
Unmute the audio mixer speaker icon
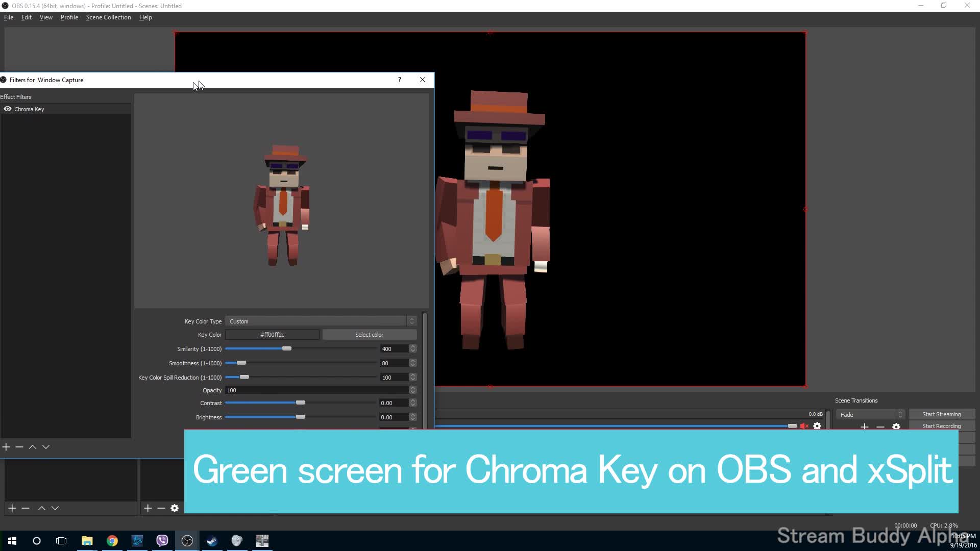(x=804, y=426)
